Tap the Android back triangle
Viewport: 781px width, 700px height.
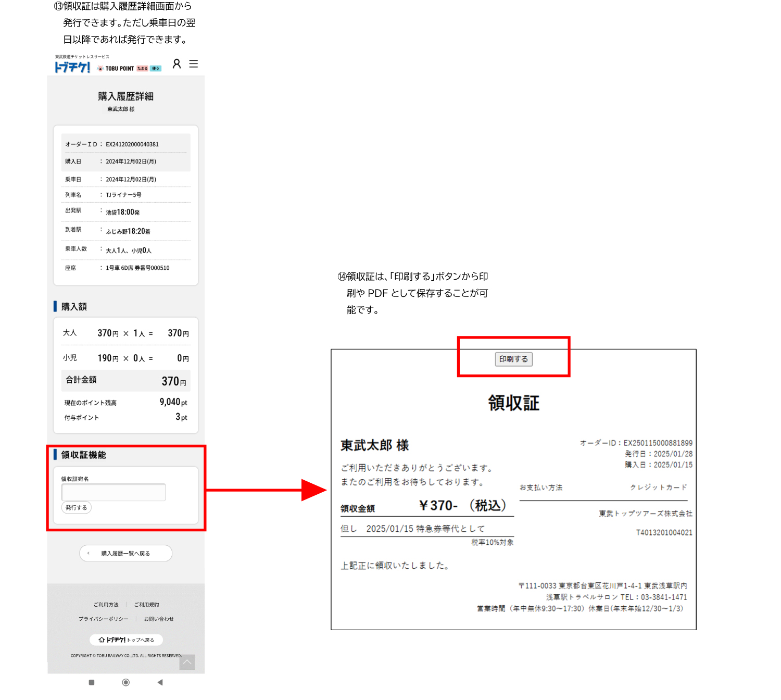(160, 682)
